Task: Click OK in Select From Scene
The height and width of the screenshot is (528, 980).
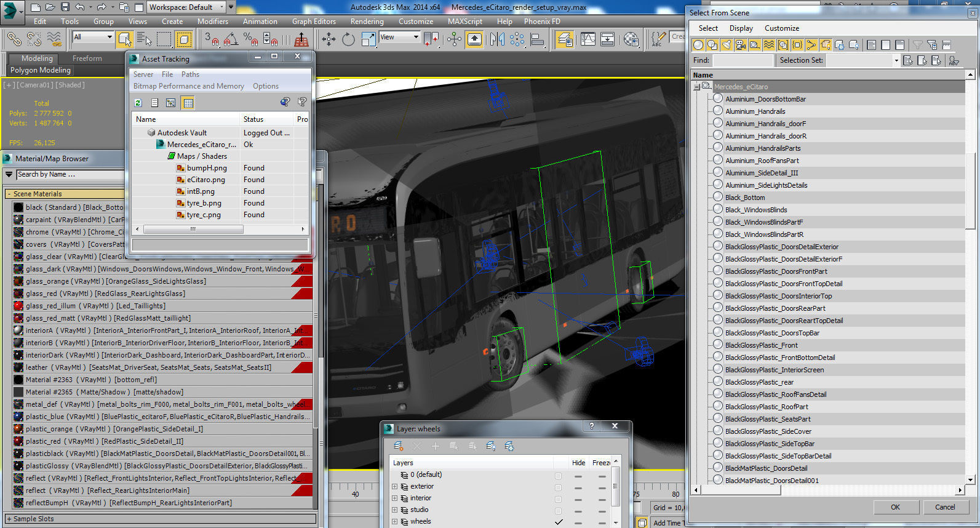Action: click(x=895, y=507)
